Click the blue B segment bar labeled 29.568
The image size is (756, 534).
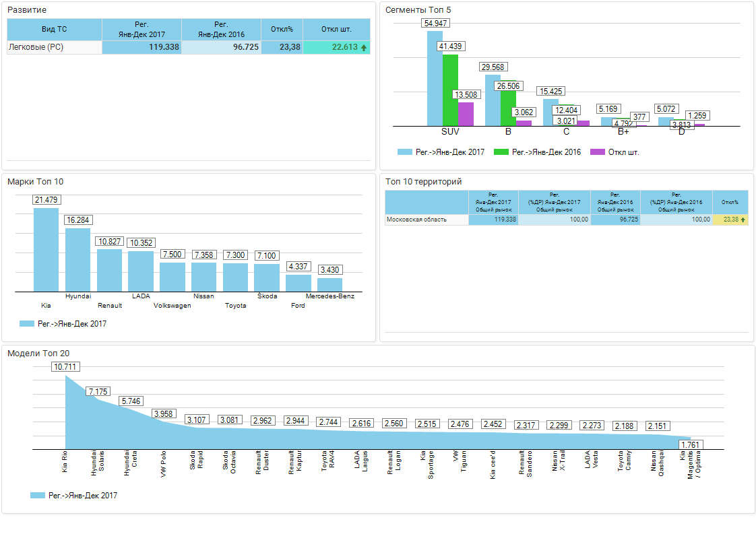493,100
